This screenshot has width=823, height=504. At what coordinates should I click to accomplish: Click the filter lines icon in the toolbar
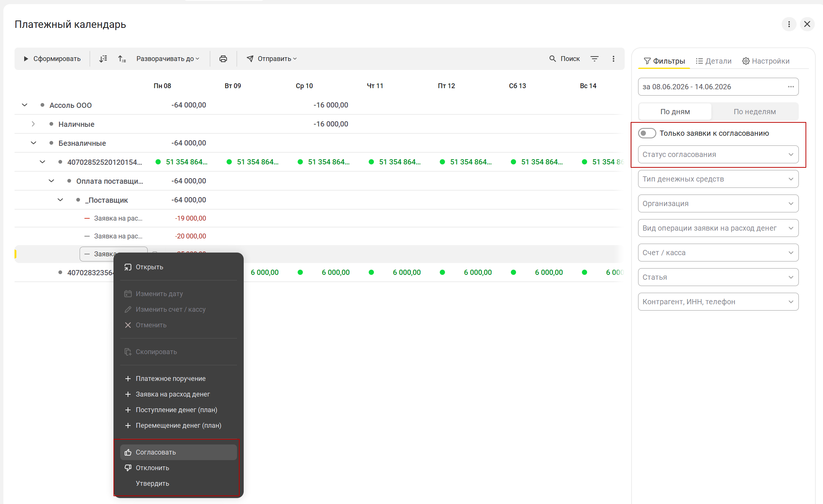(x=595, y=59)
